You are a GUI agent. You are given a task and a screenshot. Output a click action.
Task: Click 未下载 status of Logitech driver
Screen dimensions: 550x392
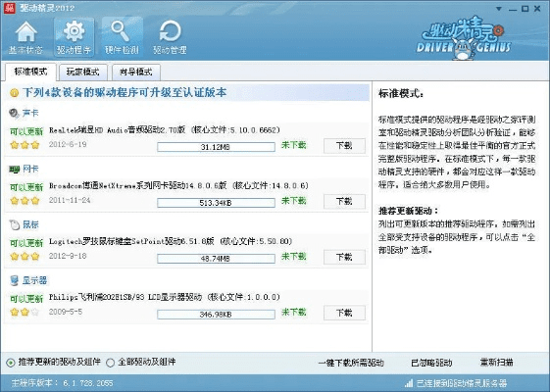coord(293,257)
